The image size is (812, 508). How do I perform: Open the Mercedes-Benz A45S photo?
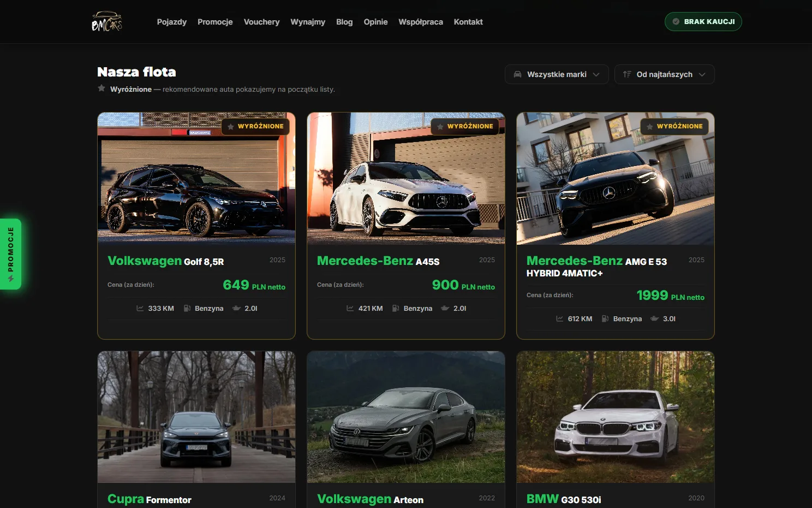[406, 178]
